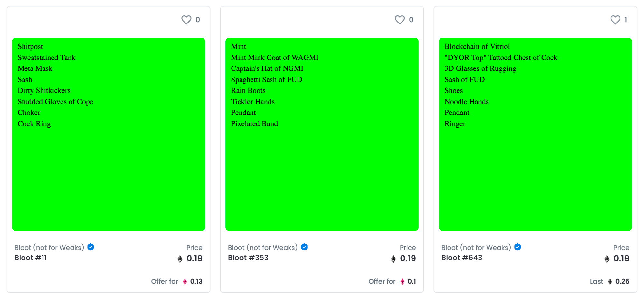Open the Blockchain of Vitriol image

pyautogui.click(x=535, y=134)
